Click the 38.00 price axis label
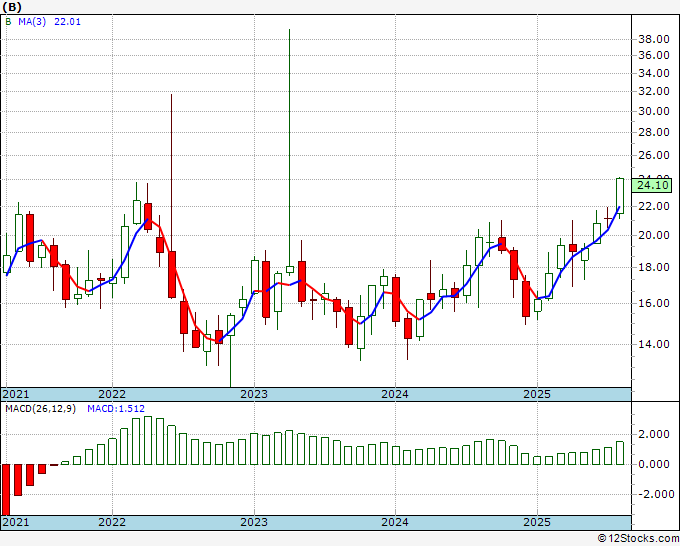This screenshot has height=546, width=680. tap(654, 39)
